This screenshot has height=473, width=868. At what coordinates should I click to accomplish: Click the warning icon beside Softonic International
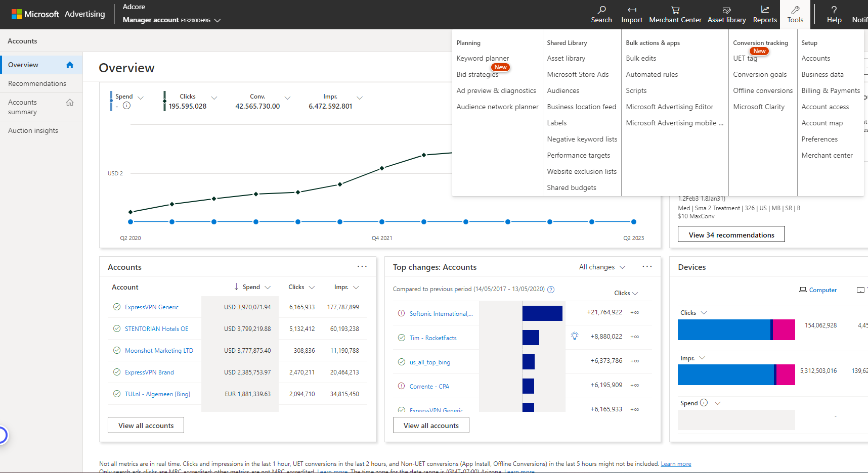pos(400,313)
